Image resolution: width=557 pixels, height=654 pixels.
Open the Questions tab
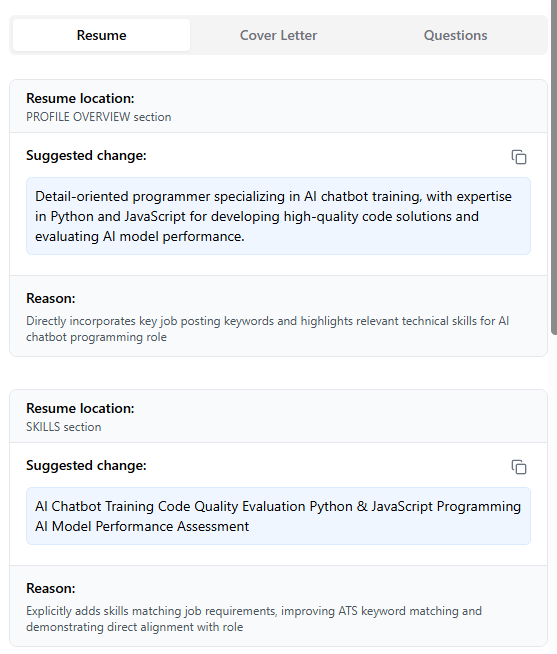455,35
